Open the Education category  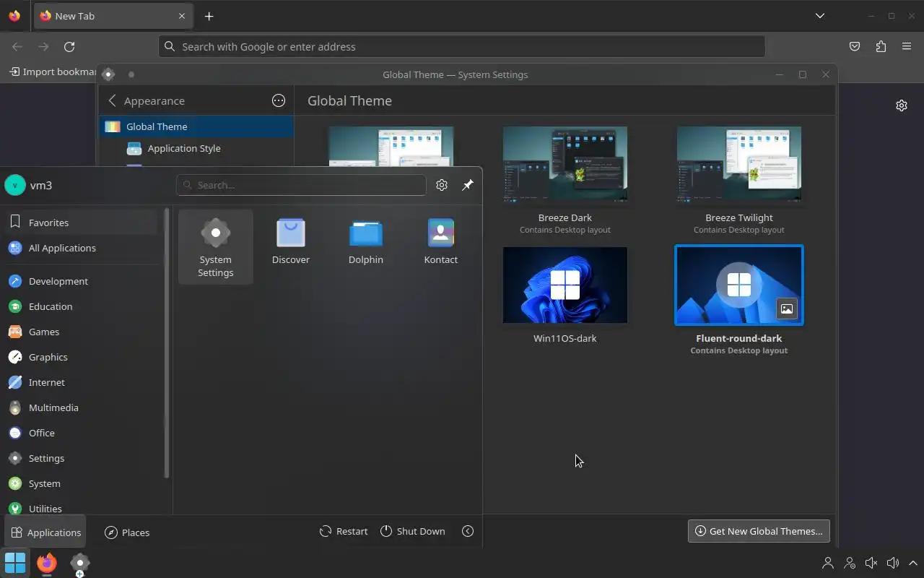[81, 306]
